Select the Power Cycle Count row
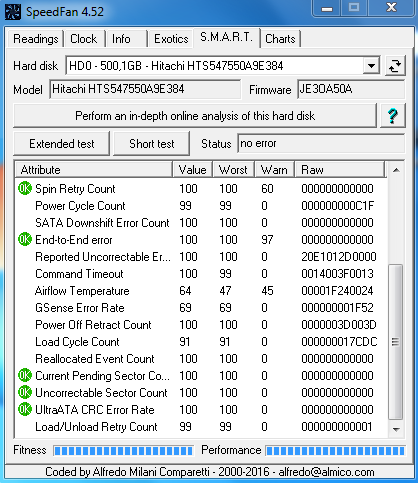The width and height of the screenshot is (418, 483). click(201, 206)
